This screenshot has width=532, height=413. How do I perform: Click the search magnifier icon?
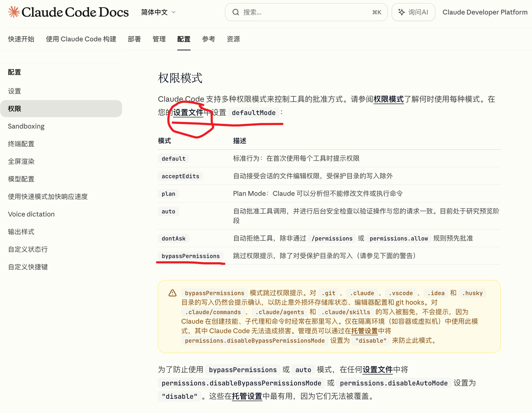(x=236, y=12)
